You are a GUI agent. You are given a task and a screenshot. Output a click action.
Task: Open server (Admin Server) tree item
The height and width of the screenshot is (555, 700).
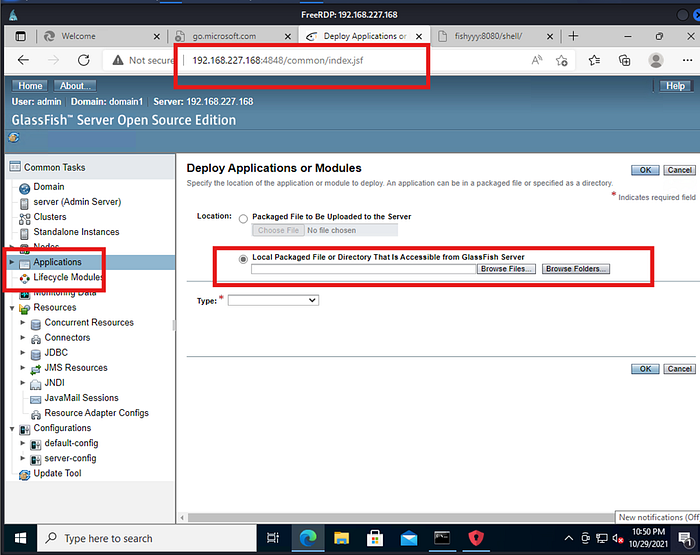(x=77, y=202)
